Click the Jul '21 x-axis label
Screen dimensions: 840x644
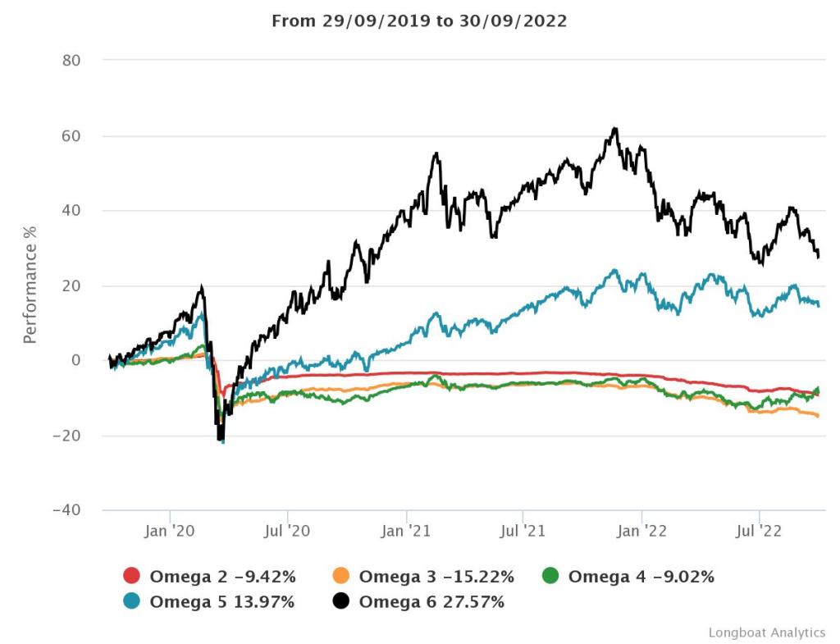pyautogui.click(x=523, y=532)
